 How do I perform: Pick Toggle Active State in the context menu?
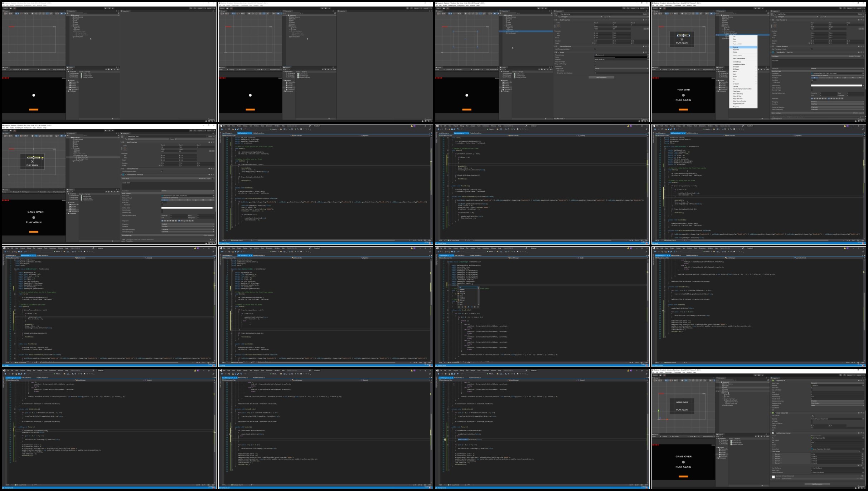pyautogui.click(x=743, y=103)
